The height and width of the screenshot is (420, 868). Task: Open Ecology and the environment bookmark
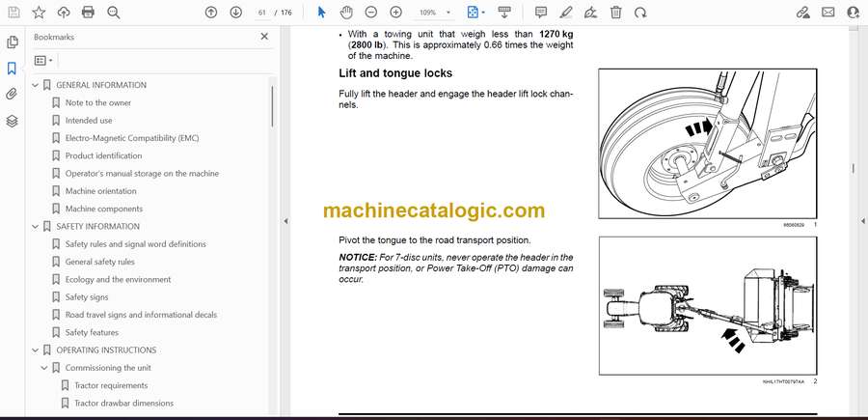click(118, 280)
